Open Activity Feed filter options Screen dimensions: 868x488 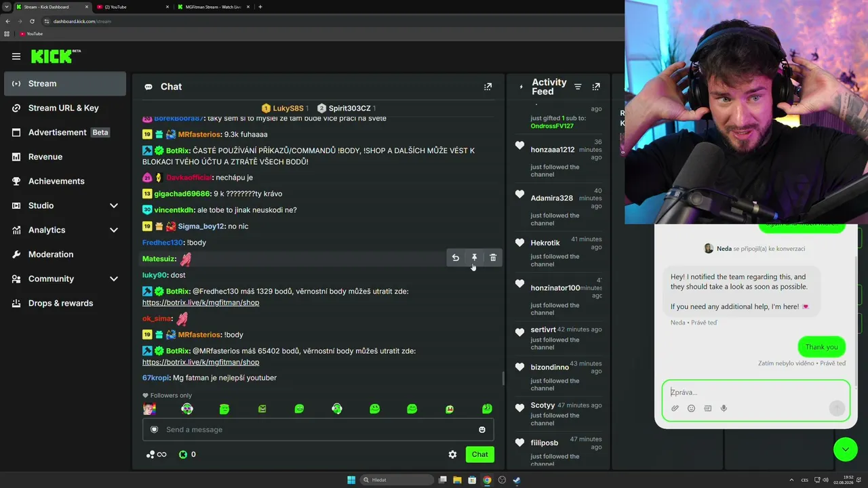(x=578, y=87)
